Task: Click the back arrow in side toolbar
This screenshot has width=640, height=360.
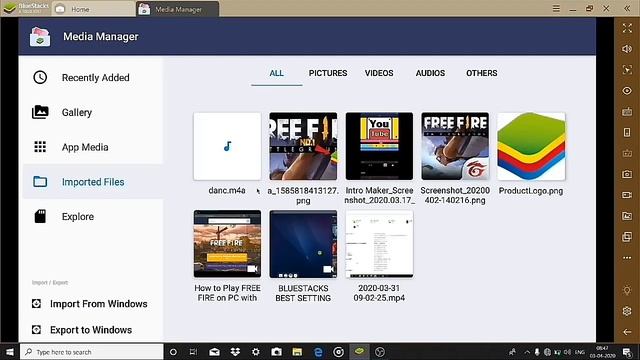Action: [627, 332]
